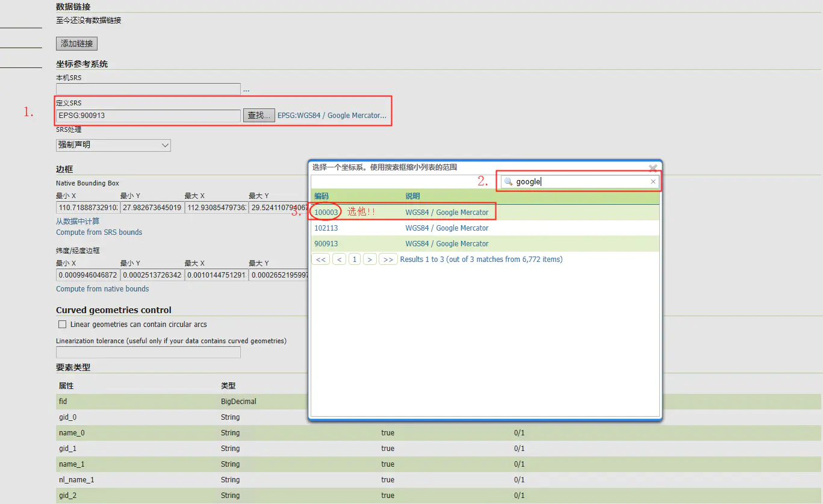823x504 pixels.
Task: Click the declared SRS input field
Action: pos(148,116)
